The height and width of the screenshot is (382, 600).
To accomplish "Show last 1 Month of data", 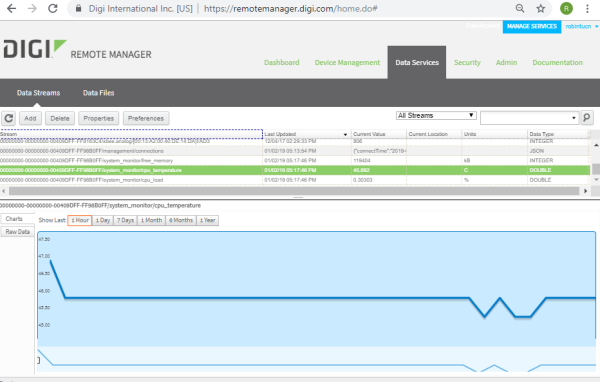I will pos(151,220).
